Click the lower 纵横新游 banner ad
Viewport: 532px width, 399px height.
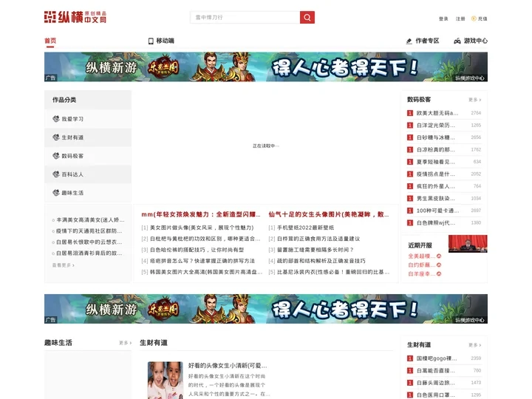[266, 309]
